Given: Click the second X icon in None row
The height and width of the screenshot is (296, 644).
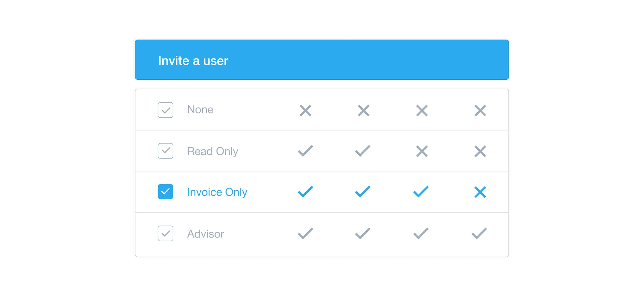Looking at the screenshot, I should (x=363, y=110).
